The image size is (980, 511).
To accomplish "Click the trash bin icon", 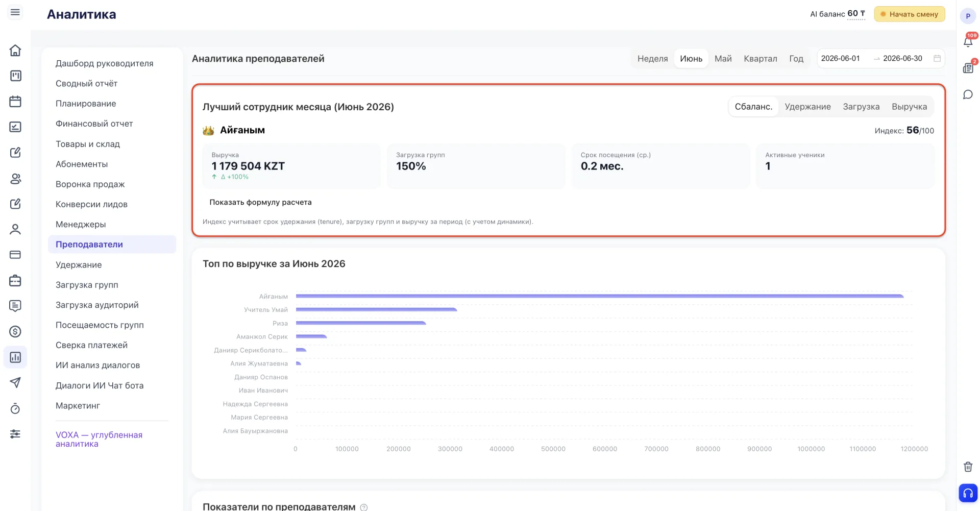I will coord(968,467).
